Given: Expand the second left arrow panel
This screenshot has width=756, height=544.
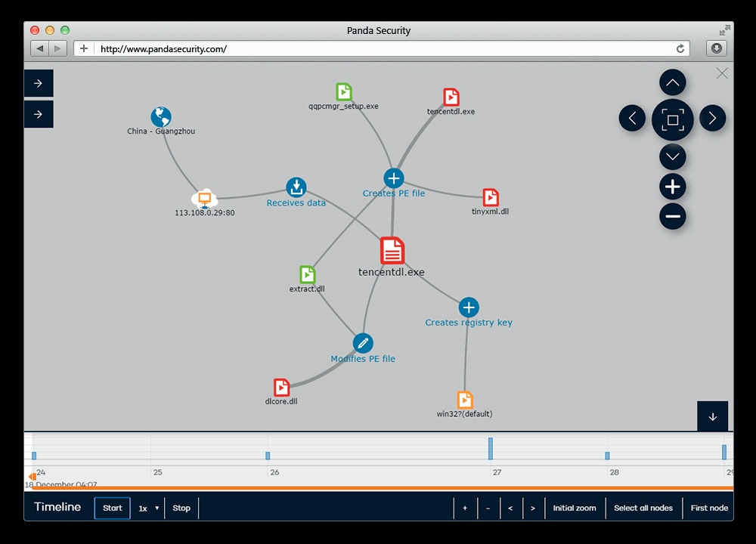Looking at the screenshot, I should pos(39,114).
